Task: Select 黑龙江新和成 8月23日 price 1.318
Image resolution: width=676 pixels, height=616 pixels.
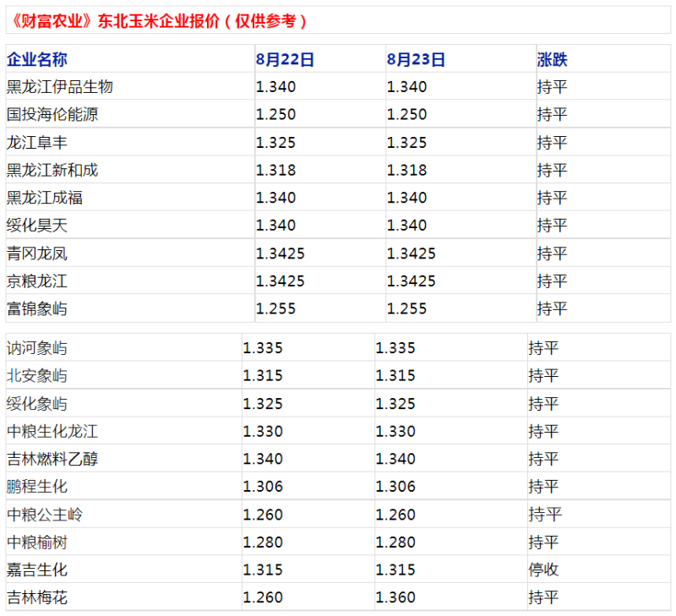Action: point(406,170)
